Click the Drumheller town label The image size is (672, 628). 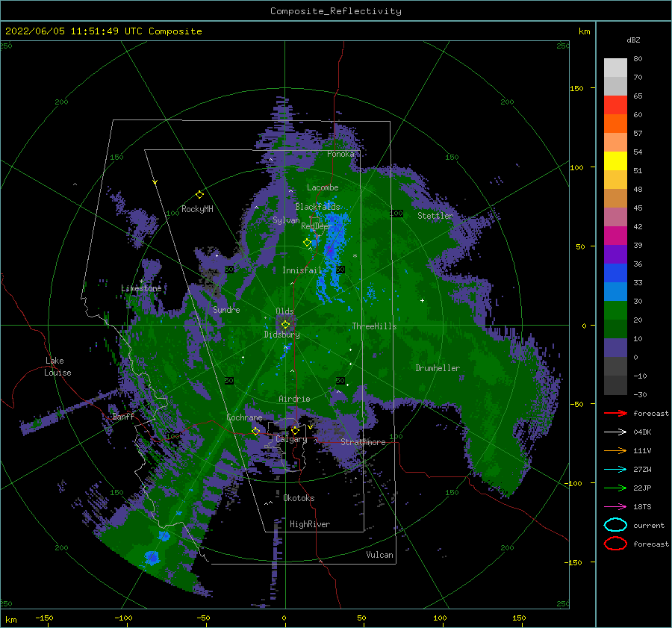[438, 368]
